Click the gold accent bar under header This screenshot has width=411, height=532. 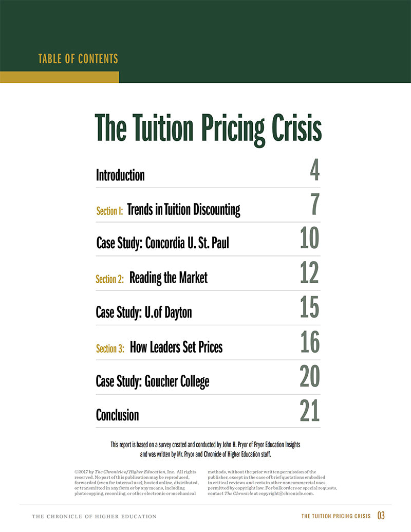(x=59, y=77)
